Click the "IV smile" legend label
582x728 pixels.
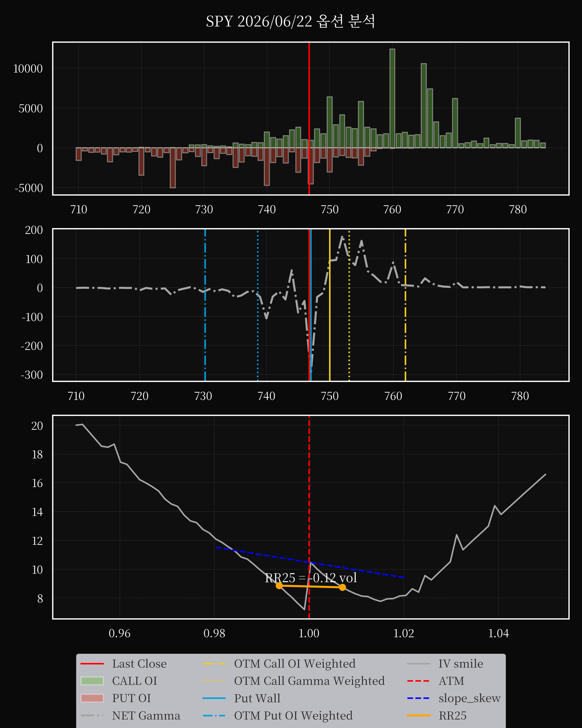point(461,664)
